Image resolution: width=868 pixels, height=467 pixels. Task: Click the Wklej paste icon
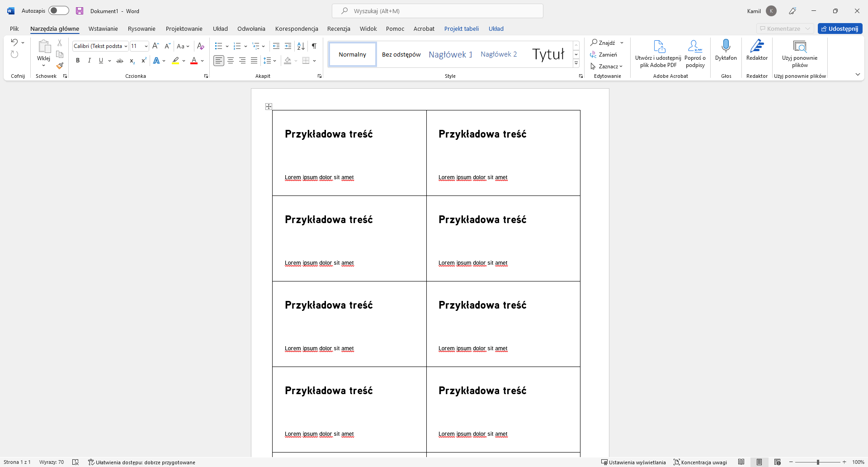44,47
